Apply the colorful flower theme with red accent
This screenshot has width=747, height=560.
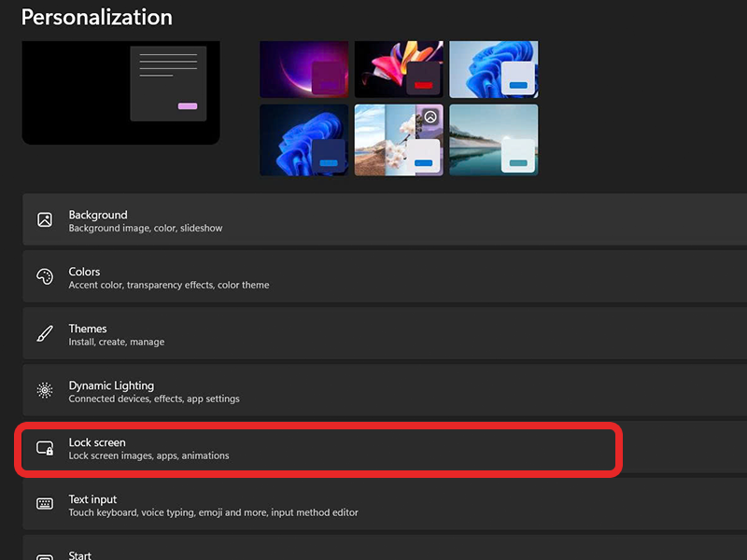point(399,69)
